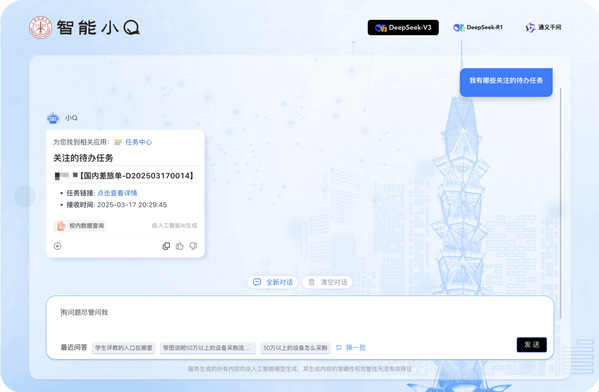This screenshot has width=599, height=392.
Task: Click the black 发送 button
Action: pyautogui.click(x=531, y=345)
